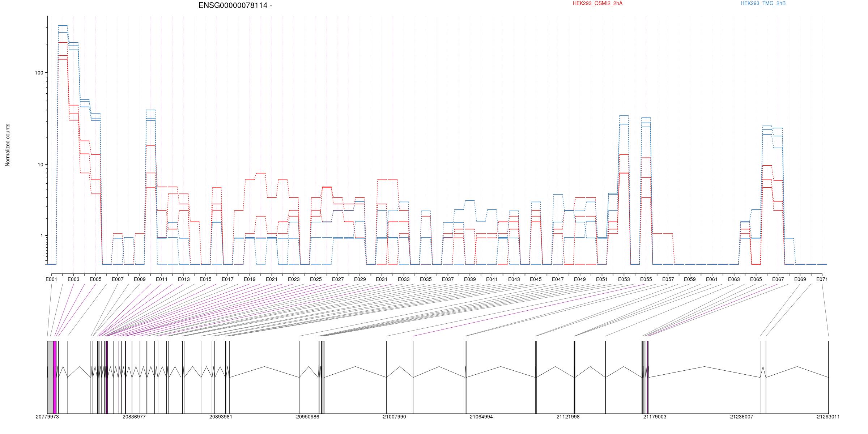
Task: Click exon label E045
Action: [x=536, y=279]
